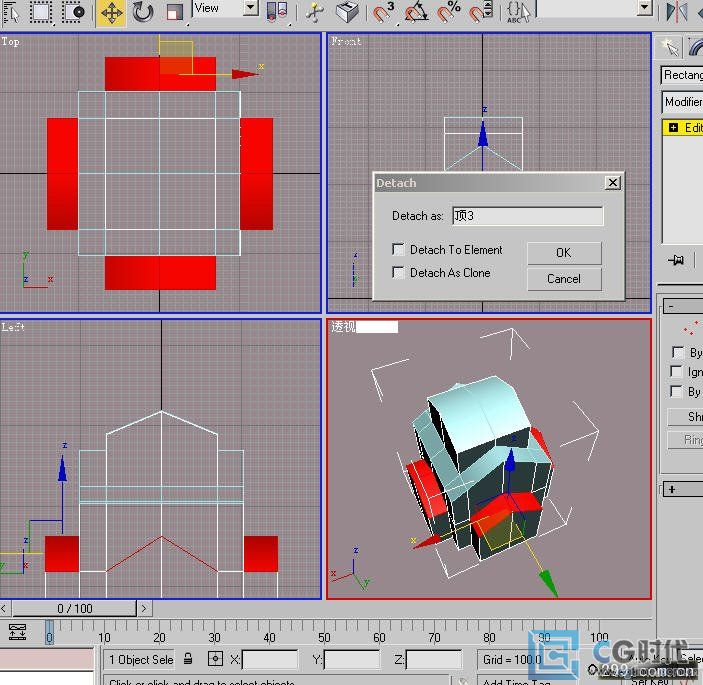Toggle Absolute Mode Transform Type-In icon
The height and width of the screenshot is (685, 703).
215,659
